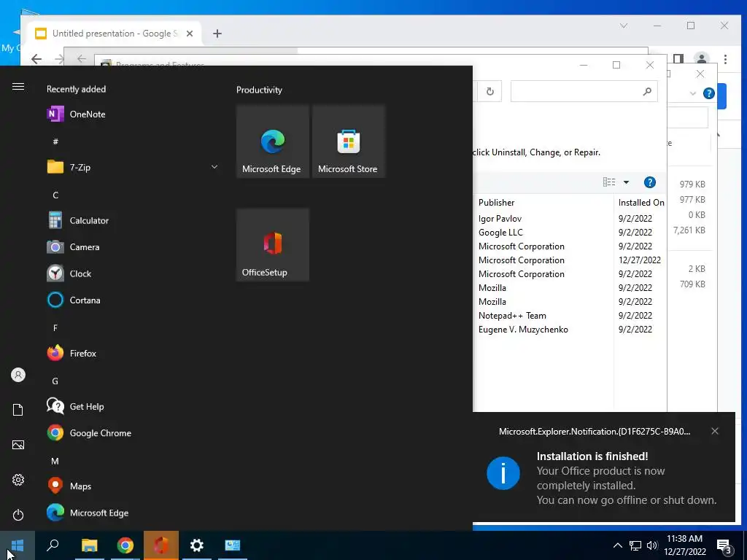Screen dimensions: 747x560
Task: Launch Google Chrome from the app list
Action: click(x=89, y=433)
